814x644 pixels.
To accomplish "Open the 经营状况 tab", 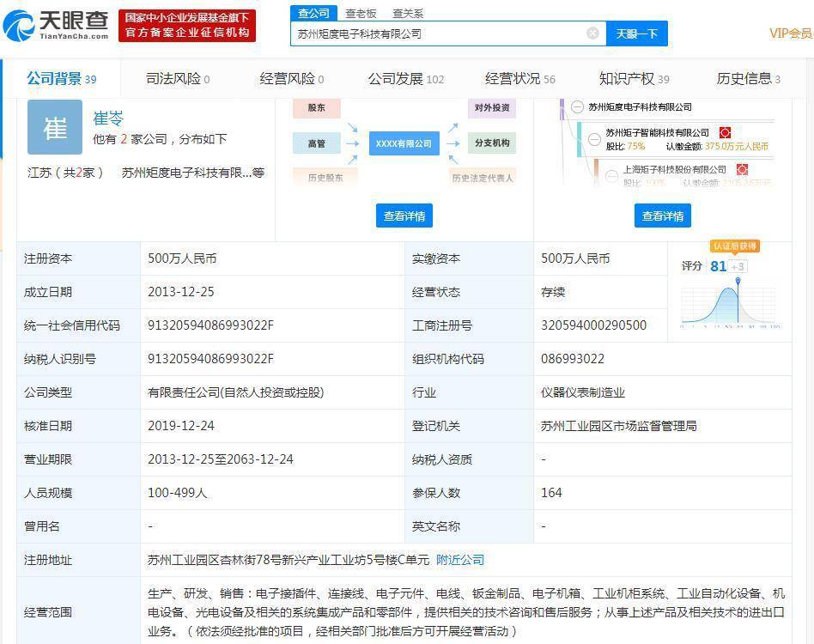I will pyautogui.click(x=519, y=79).
